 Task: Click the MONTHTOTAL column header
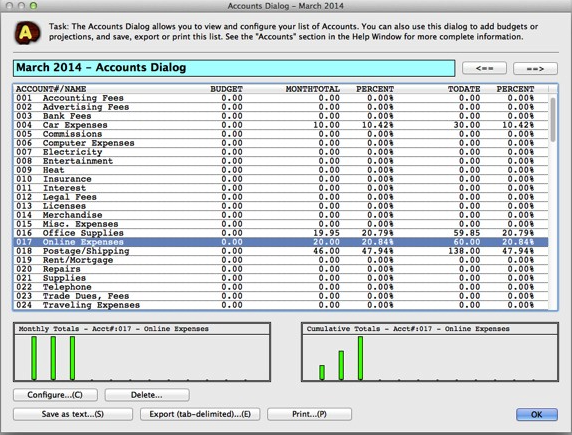[313, 89]
